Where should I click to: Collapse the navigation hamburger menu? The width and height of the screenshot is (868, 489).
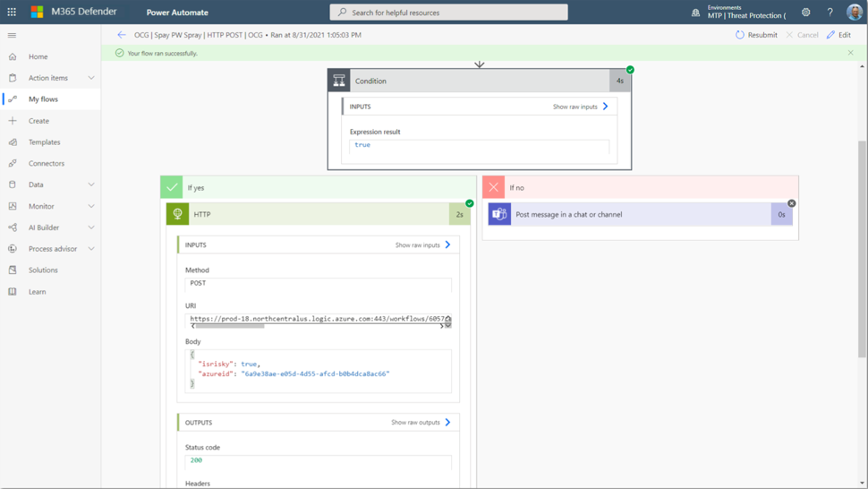tap(13, 36)
